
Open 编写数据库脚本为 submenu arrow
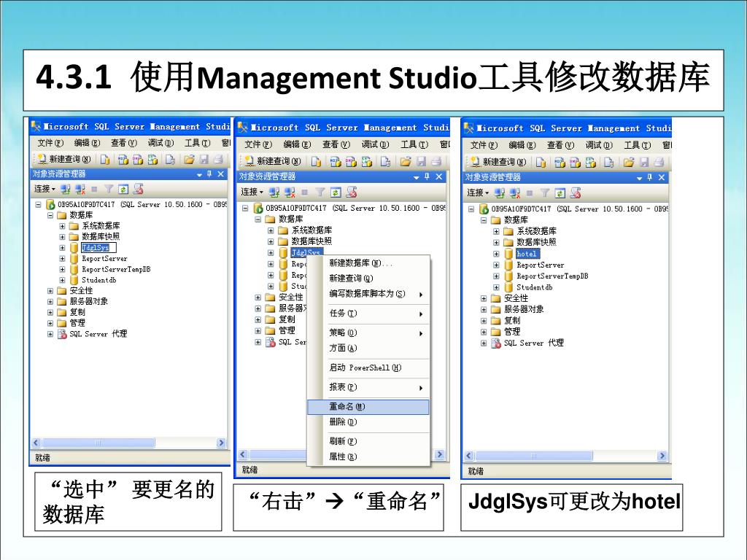tap(421, 295)
